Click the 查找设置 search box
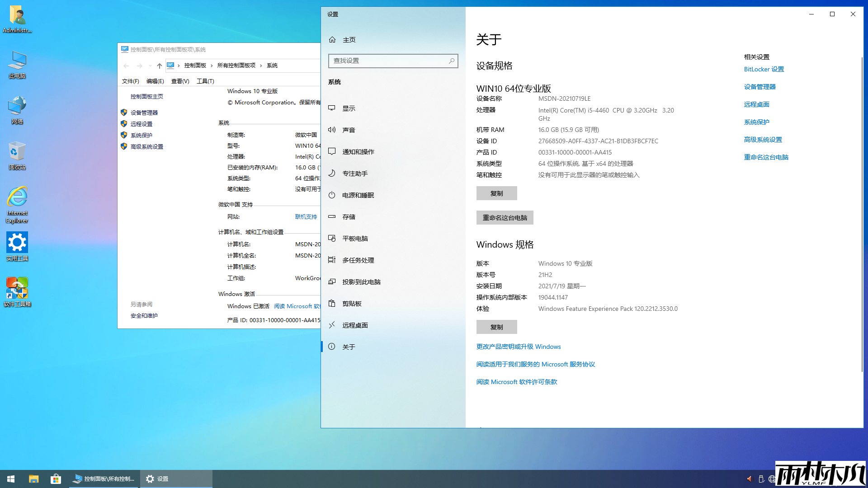The width and height of the screenshot is (868, 488). 393,61
